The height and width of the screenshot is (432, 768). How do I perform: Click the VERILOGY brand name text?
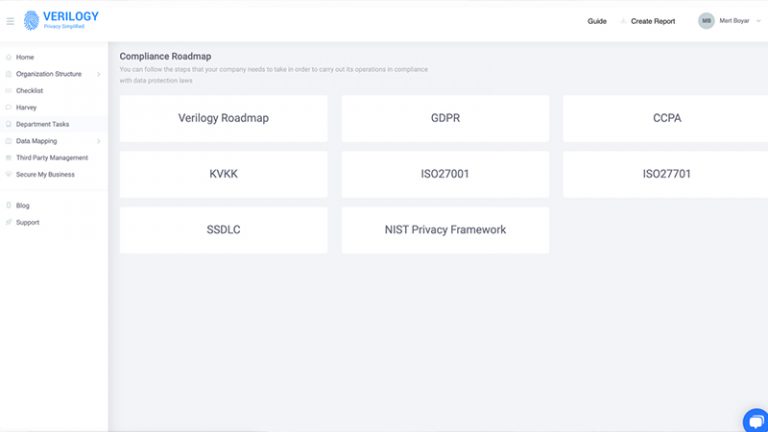[x=71, y=16]
